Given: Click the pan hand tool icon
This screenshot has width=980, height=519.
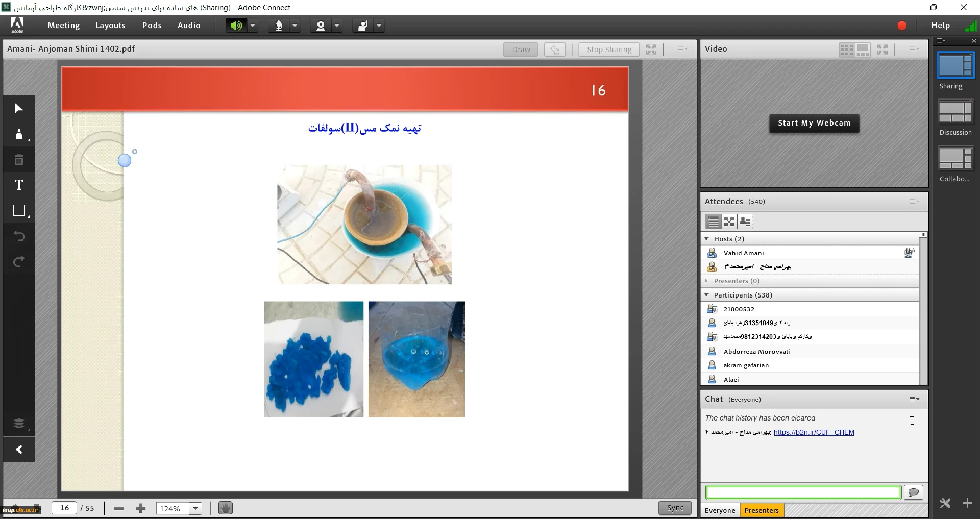Looking at the screenshot, I should pos(225,508).
